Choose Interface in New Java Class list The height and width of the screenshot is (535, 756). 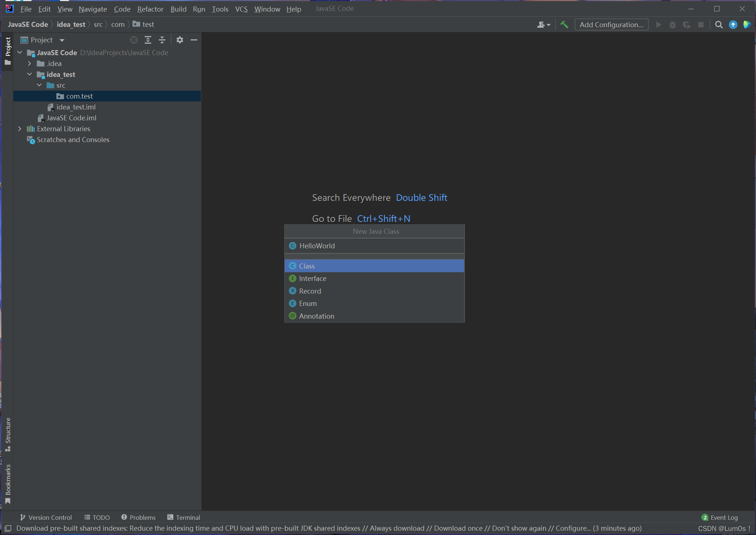pos(374,278)
